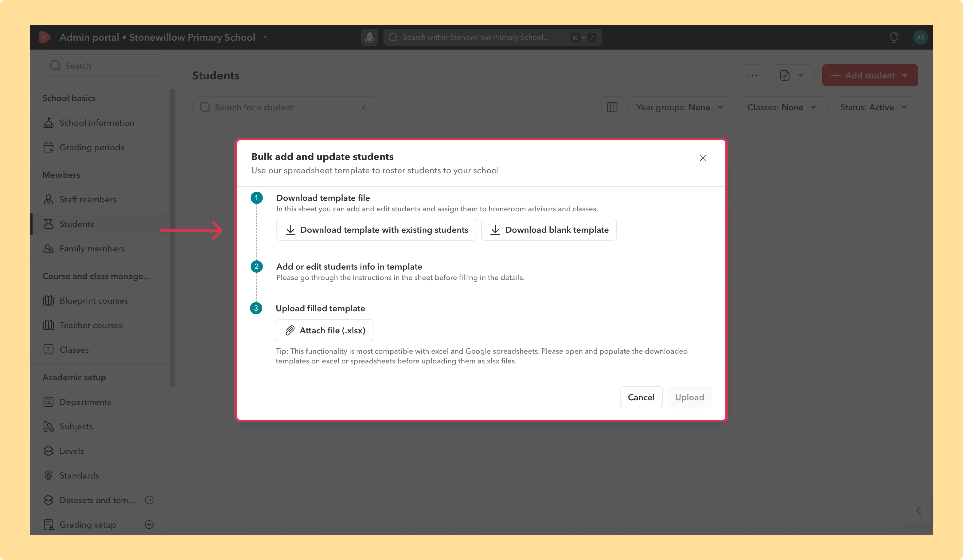Click the Standards badge icon
The height and width of the screenshot is (560, 963).
pyautogui.click(x=49, y=476)
